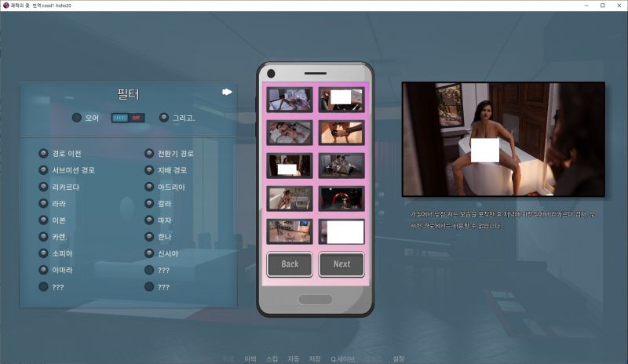The image size is (628, 364).
Task: Enable the 서브미션 경로 filter
Action: click(44, 169)
